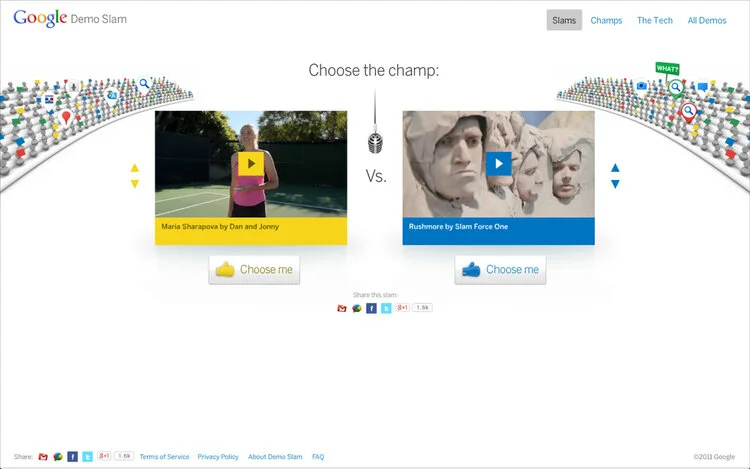
Task: Click the microphone bubble in left crowd
Action: point(73,87)
